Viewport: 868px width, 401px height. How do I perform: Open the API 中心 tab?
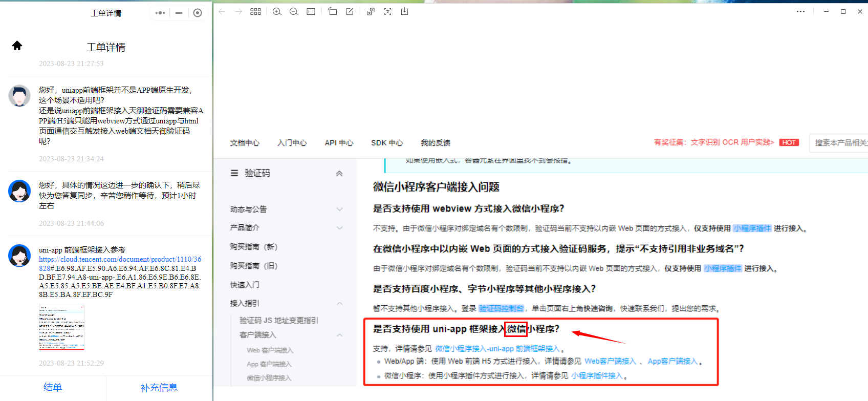tap(339, 143)
